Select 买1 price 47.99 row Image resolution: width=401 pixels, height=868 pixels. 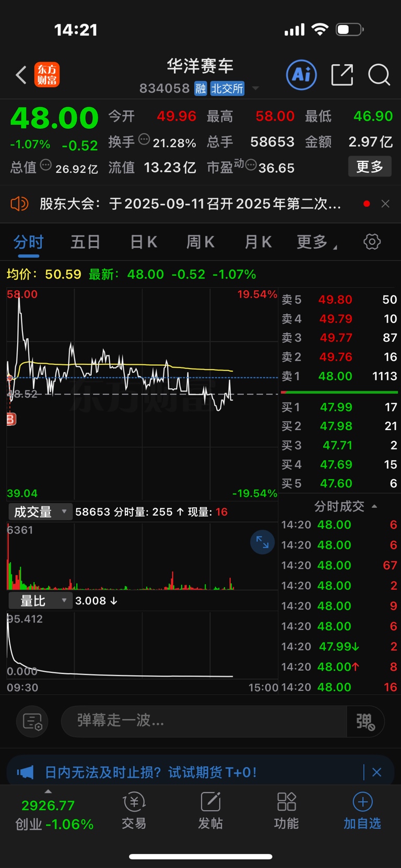(339, 407)
